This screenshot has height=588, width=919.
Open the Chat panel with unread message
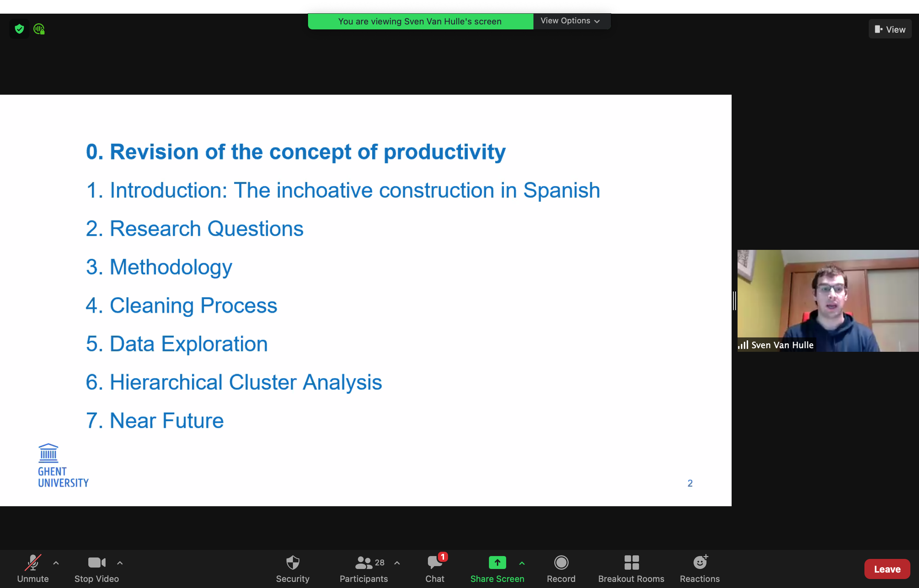click(x=435, y=569)
